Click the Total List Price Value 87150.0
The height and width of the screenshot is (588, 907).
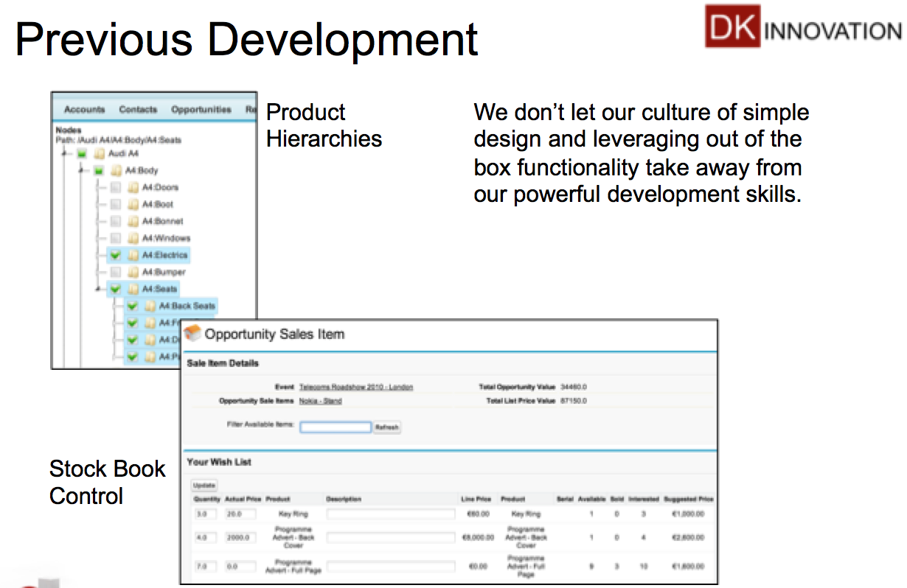tap(574, 401)
